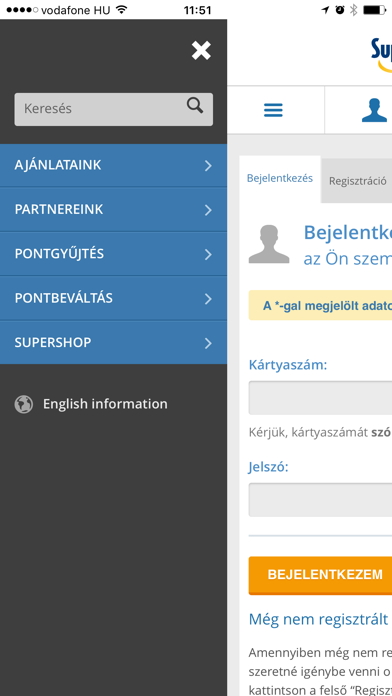This screenshot has height=696, width=392.
Task: Click the "Kártyaszám:" label
Action: pyautogui.click(x=288, y=365)
